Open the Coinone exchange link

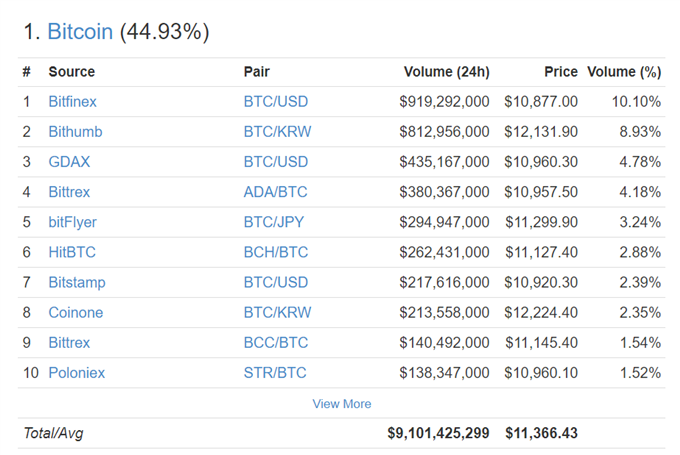76,312
